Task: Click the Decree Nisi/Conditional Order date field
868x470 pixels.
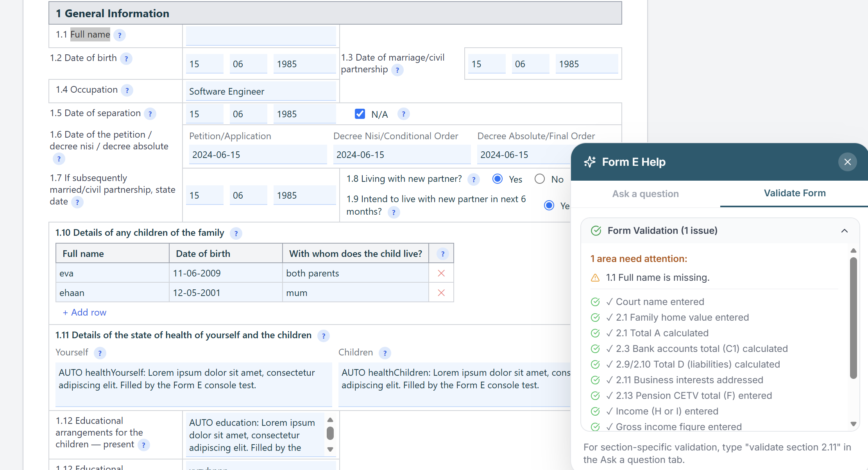Action: point(402,154)
